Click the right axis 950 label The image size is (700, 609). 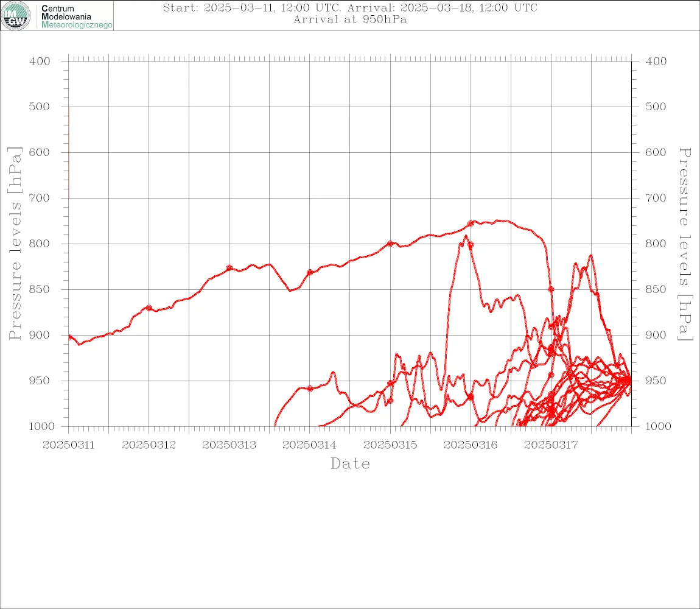tap(656, 381)
